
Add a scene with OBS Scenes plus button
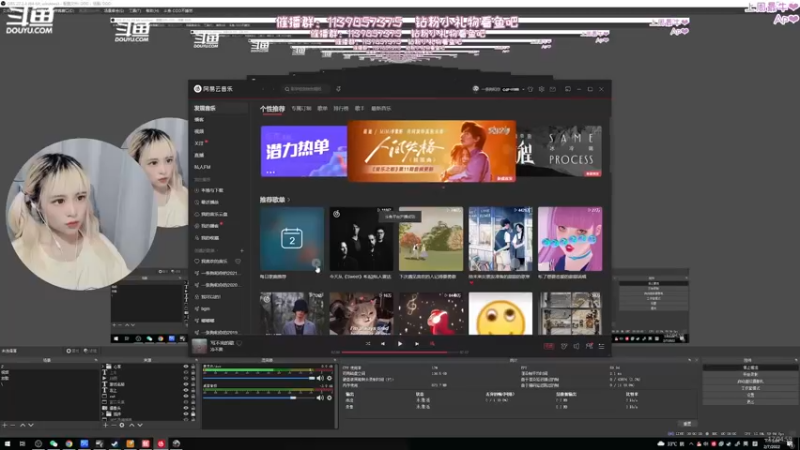click(x=5, y=425)
